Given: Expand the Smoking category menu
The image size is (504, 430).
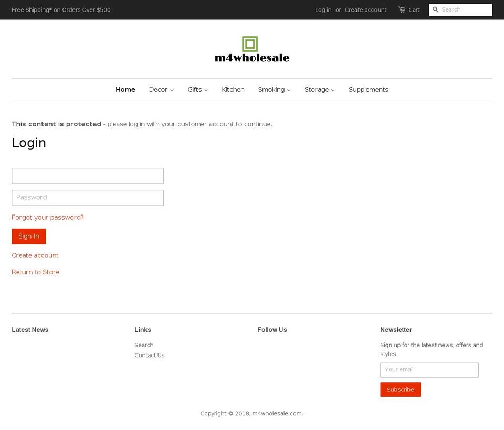Looking at the screenshot, I should tap(274, 89).
